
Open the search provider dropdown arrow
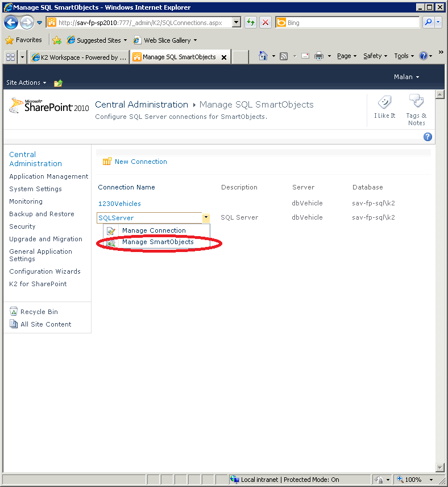(x=438, y=22)
